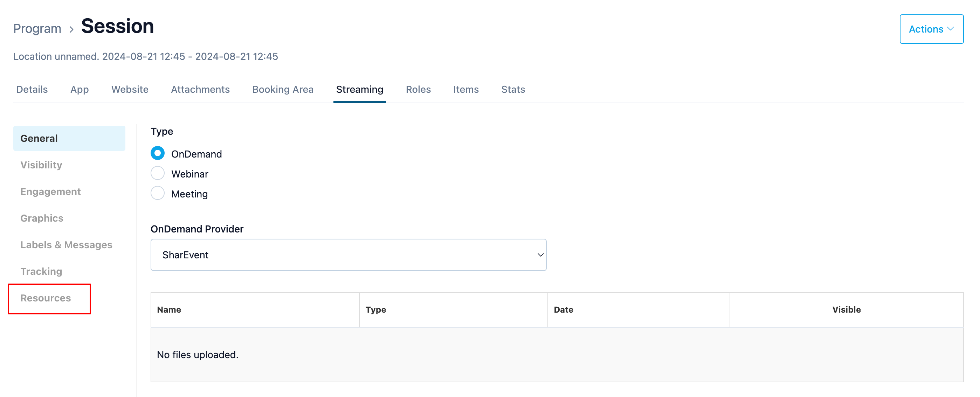Click the 'No files uploaded.' message

coord(198,354)
